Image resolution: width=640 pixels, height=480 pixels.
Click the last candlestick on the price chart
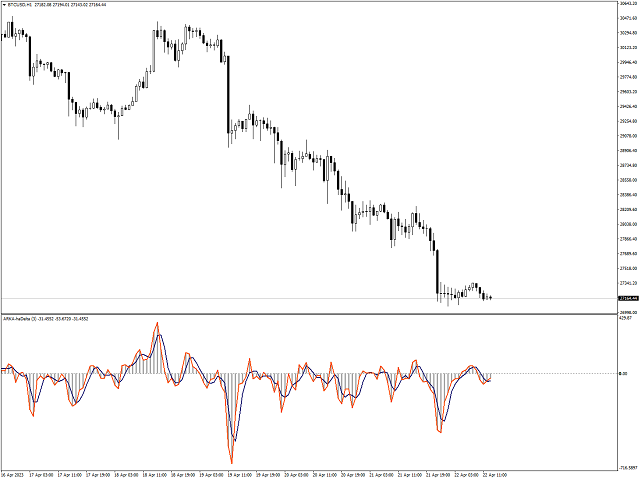pyautogui.click(x=490, y=298)
